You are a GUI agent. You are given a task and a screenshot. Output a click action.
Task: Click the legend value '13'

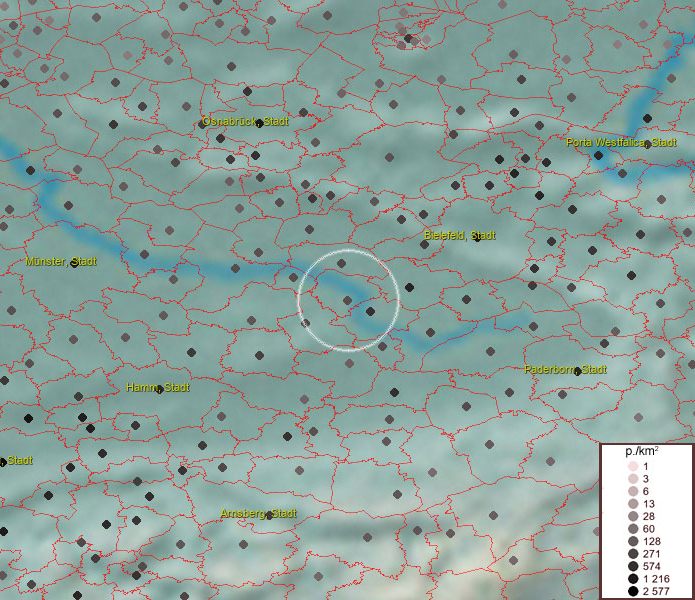click(649, 504)
